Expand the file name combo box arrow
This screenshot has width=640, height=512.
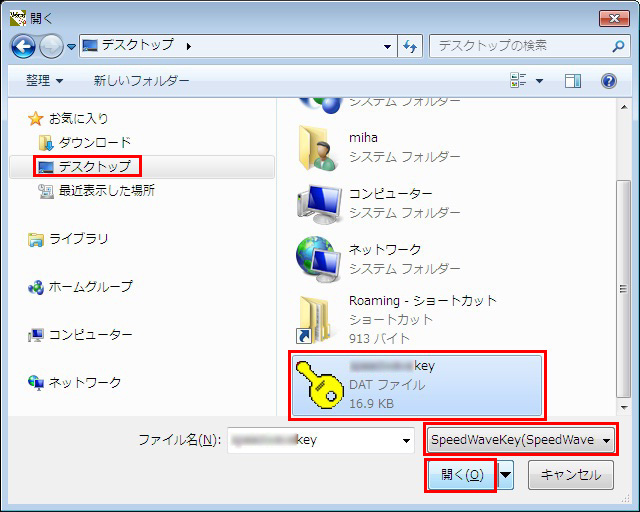click(x=406, y=440)
